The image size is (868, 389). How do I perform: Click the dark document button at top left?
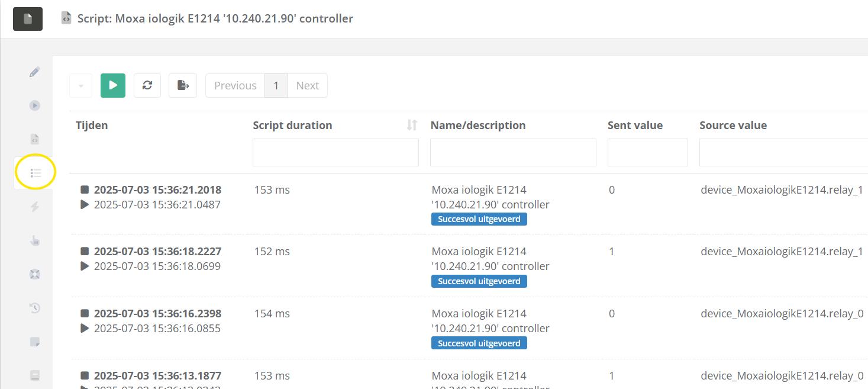tap(28, 19)
